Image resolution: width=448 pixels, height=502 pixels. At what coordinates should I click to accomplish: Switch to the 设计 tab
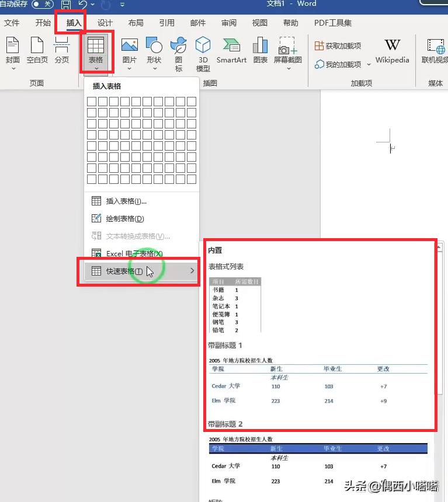105,23
